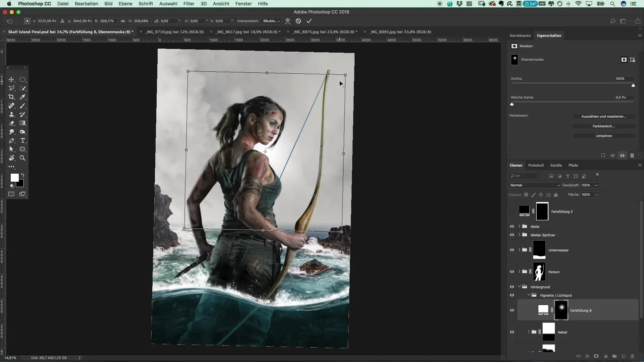Click Auswählen und maskieren button
644x362 pixels.
604,117
